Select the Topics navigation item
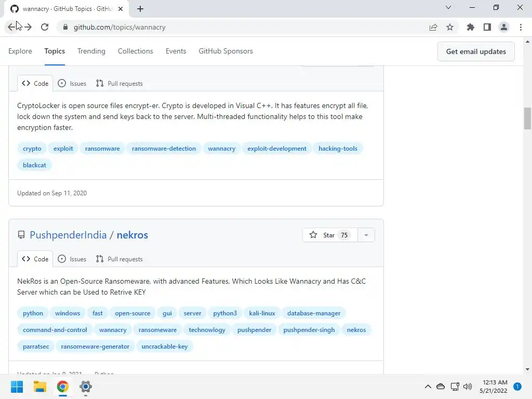The width and height of the screenshot is (532, 399). (55, 51)
